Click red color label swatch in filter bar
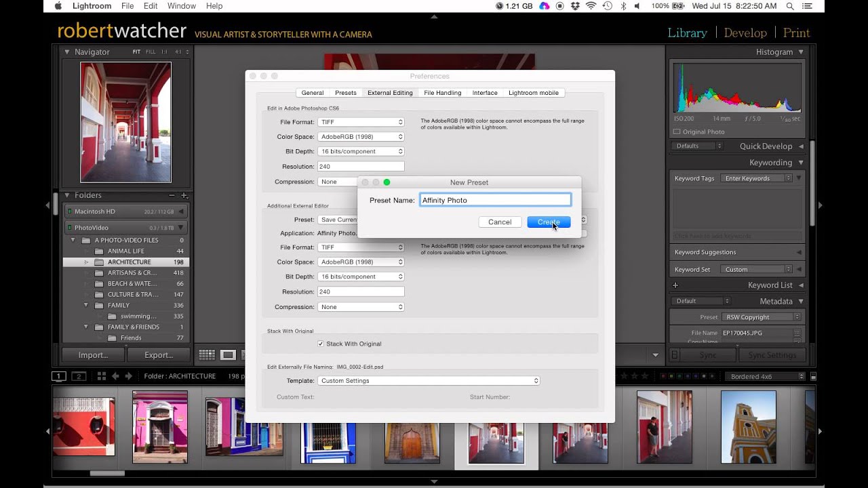 coord(663,376)
